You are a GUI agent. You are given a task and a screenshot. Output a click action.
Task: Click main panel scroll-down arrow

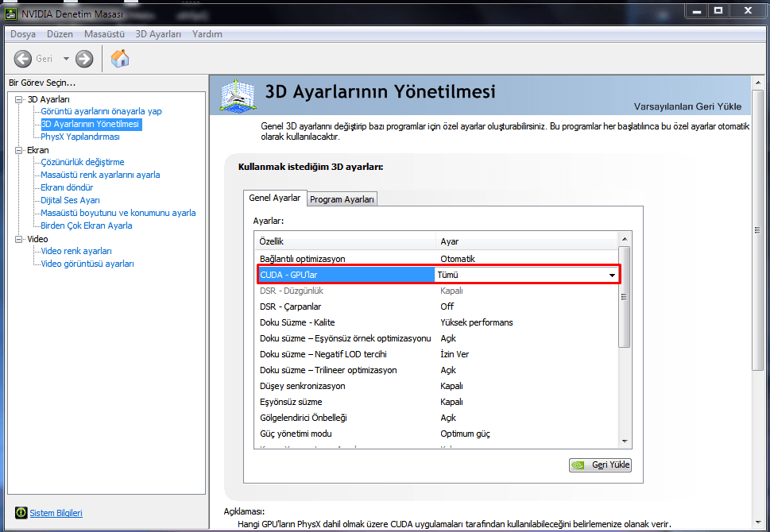tap(758, 522)
